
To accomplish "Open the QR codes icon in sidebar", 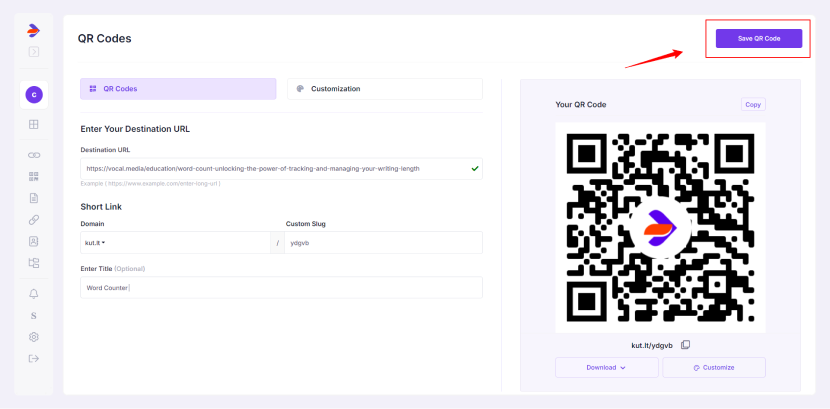I will point(34,177).
